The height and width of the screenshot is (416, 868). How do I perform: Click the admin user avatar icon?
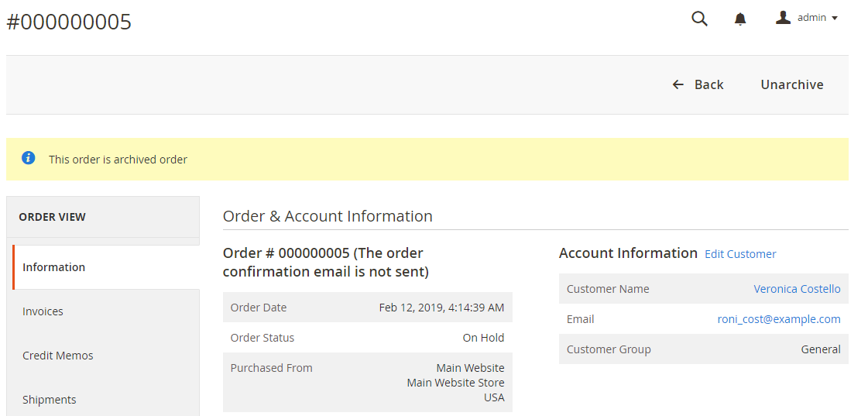tap(783, 17)
